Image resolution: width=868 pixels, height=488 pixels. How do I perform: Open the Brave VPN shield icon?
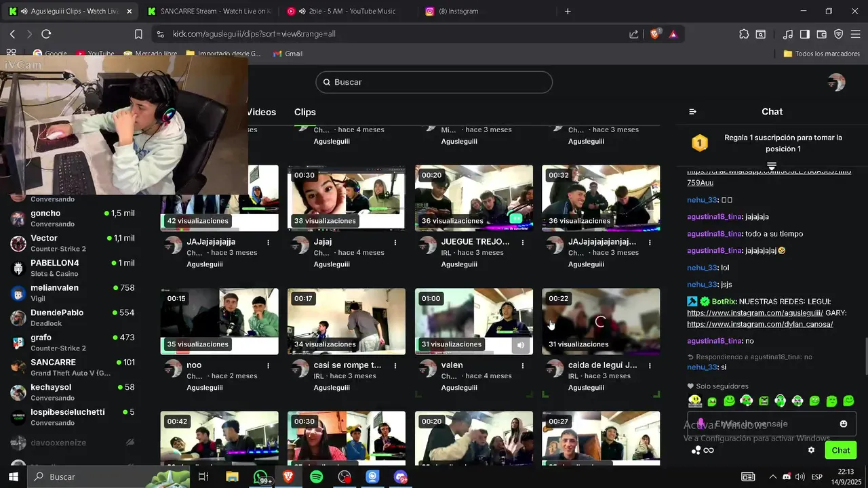pos(838,34)
